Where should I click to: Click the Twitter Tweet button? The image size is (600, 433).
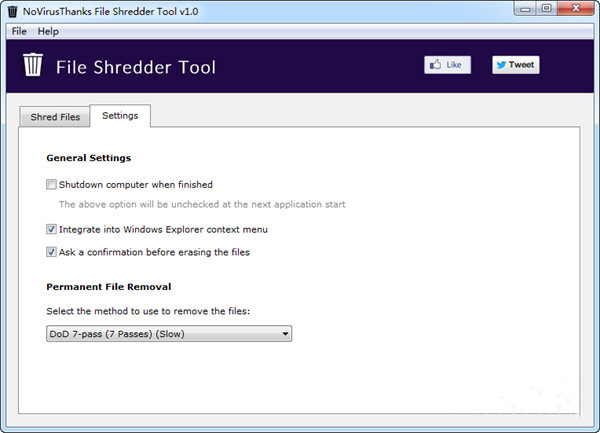pos(516,65)
